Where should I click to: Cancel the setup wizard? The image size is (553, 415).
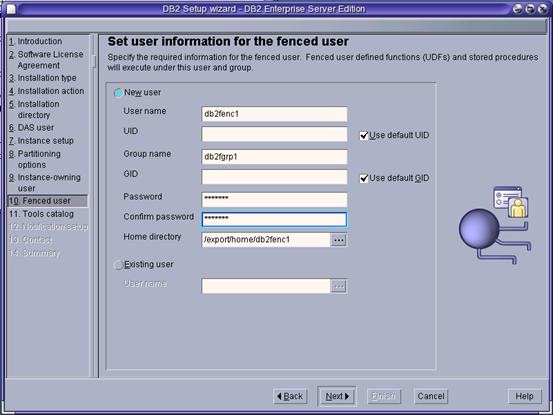pos(431,396)
